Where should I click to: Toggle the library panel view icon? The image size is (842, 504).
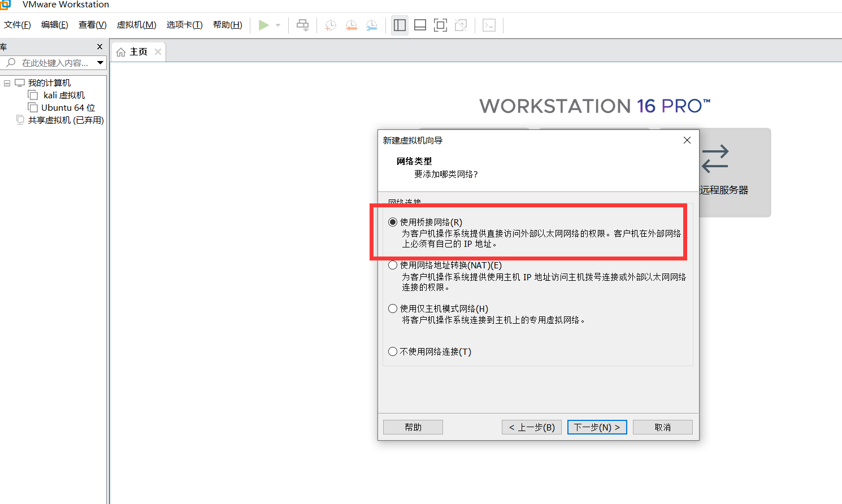pos(400,25)
